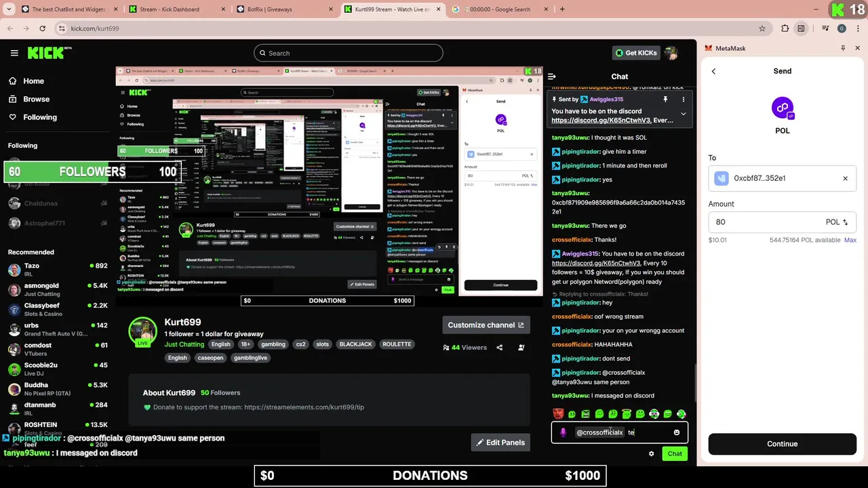Reload the page
Image resolution: width=868 pixels, height=488 pixels.
coord(43,28)
